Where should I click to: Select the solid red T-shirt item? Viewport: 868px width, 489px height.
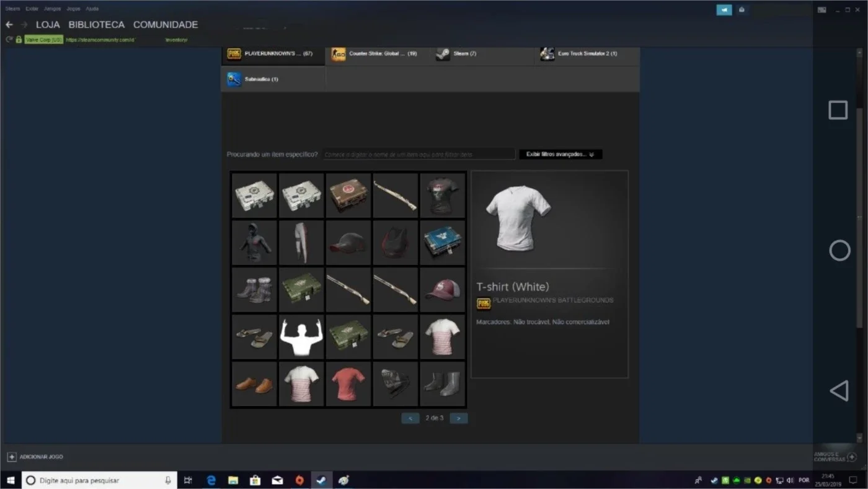coord(348,384)
